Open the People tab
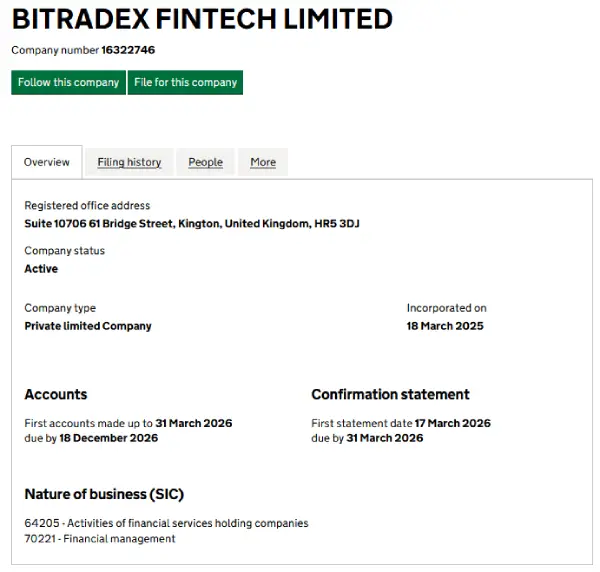The height and width of the screenshot is (572, 600). [x=205, y=162]
